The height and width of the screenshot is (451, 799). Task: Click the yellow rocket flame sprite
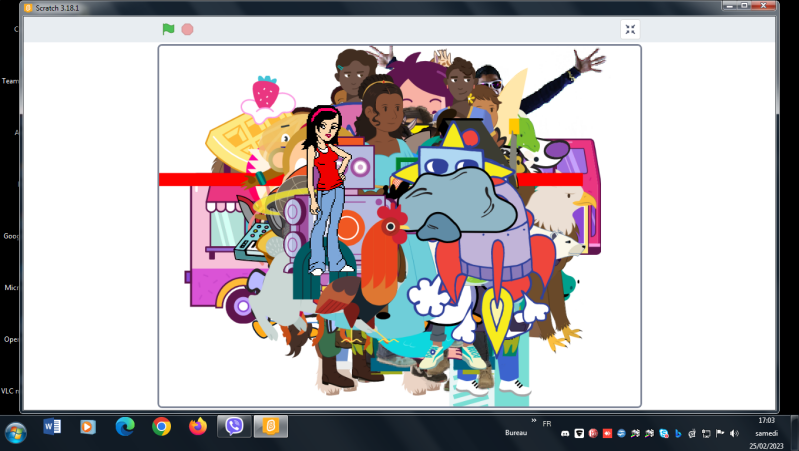point(495,319)
